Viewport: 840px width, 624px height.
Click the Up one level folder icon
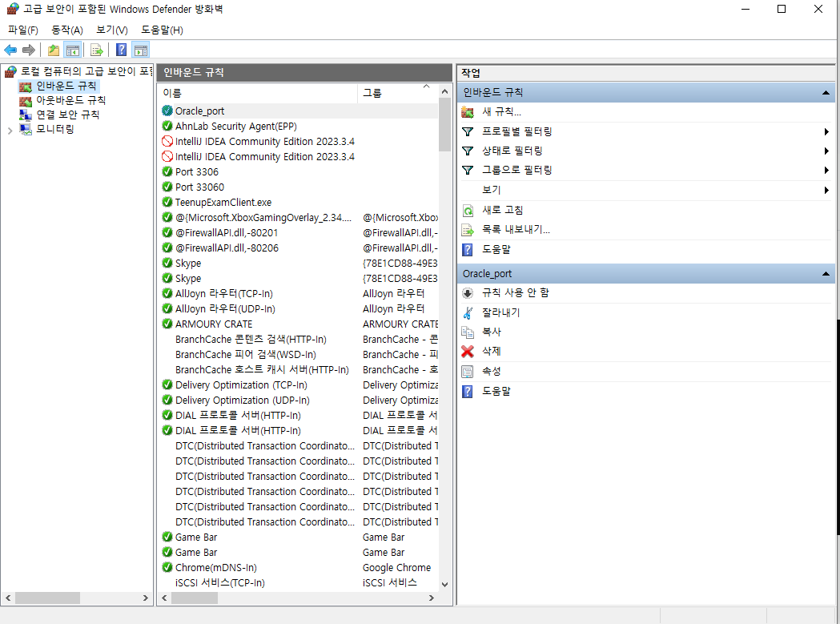tap(54, 50)
